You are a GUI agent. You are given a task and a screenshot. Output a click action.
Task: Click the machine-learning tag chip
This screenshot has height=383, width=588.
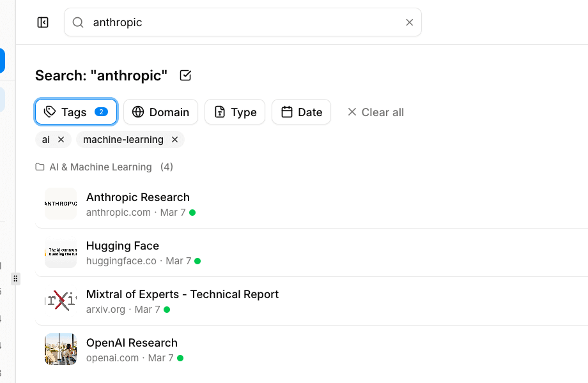[130, 140]
